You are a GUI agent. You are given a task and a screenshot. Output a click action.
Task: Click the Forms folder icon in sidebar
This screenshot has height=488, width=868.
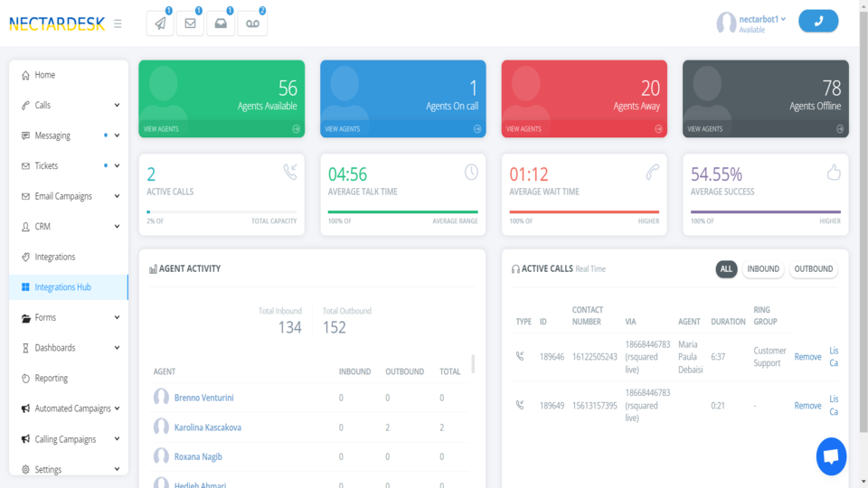pos(25,318)
